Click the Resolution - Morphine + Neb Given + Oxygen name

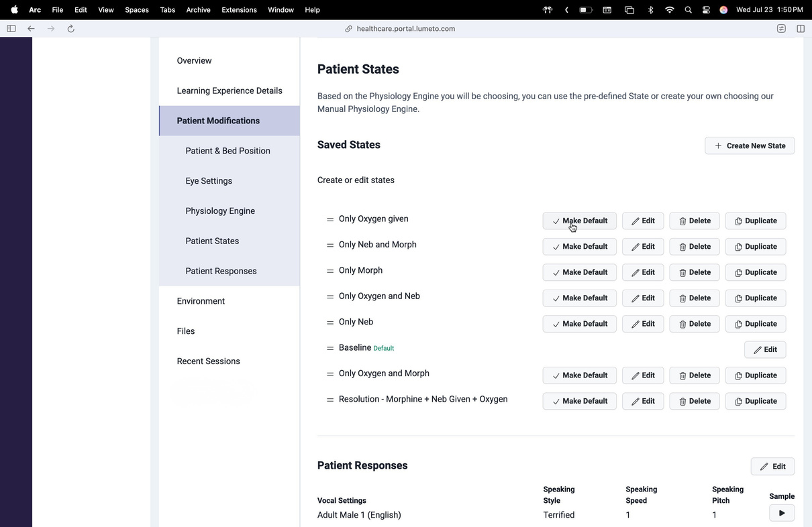pos(423,399)
